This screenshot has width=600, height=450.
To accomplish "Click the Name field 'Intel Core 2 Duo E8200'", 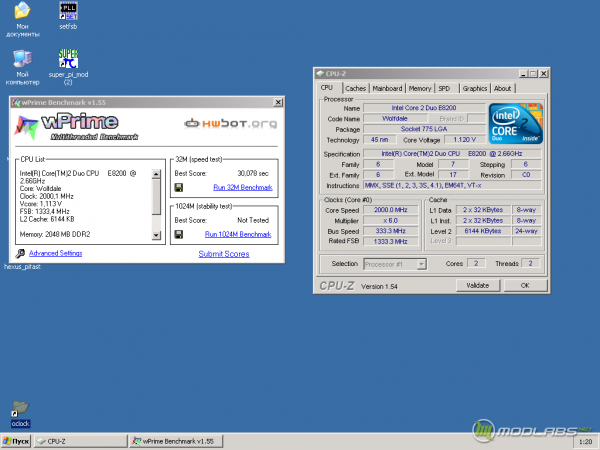I will pyautogui.click(x=424, y=108).
